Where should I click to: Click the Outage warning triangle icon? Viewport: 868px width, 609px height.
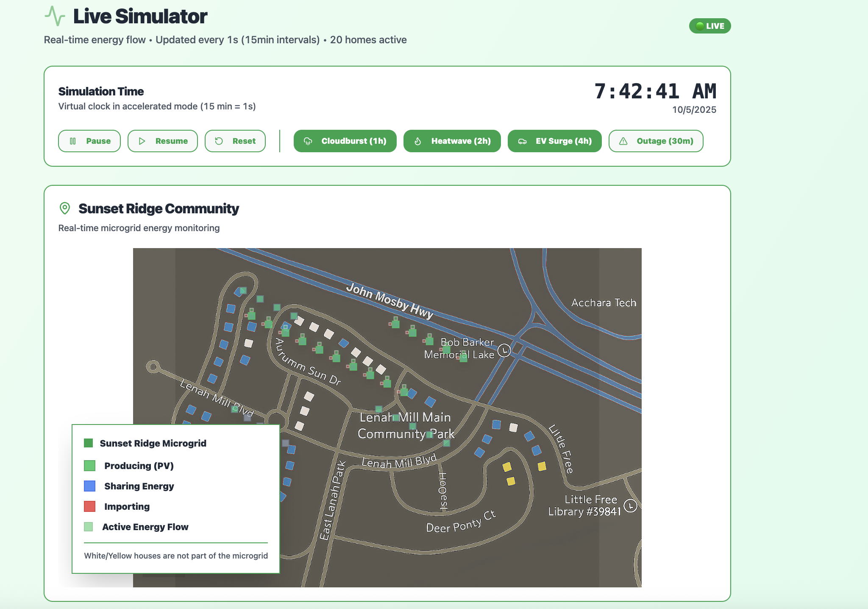(623, 141)
